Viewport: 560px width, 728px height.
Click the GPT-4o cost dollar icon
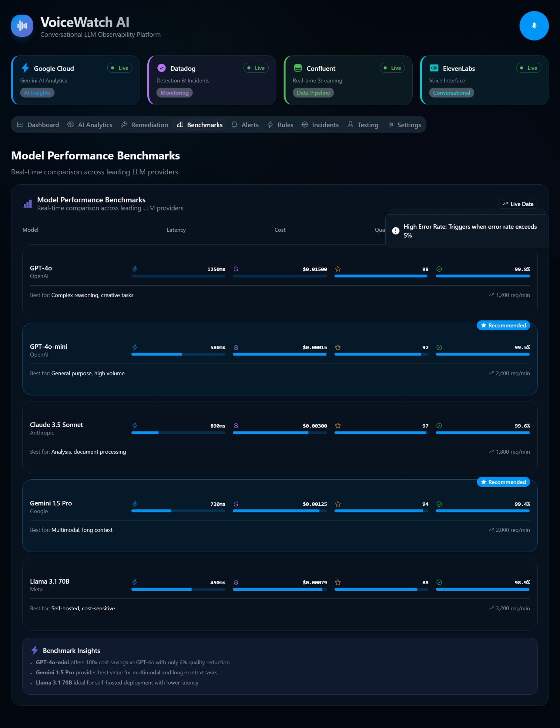[x=236, y=269]
